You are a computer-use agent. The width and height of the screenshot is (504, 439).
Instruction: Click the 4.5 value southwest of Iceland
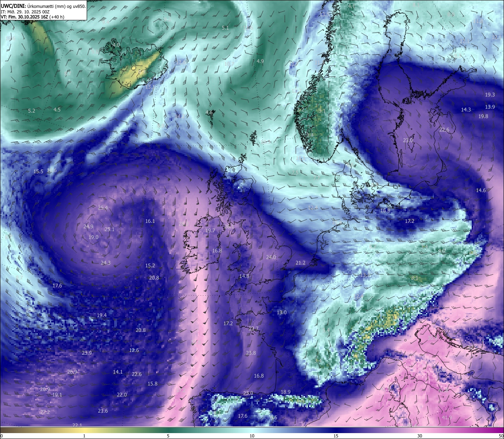(x=57, y=110)
